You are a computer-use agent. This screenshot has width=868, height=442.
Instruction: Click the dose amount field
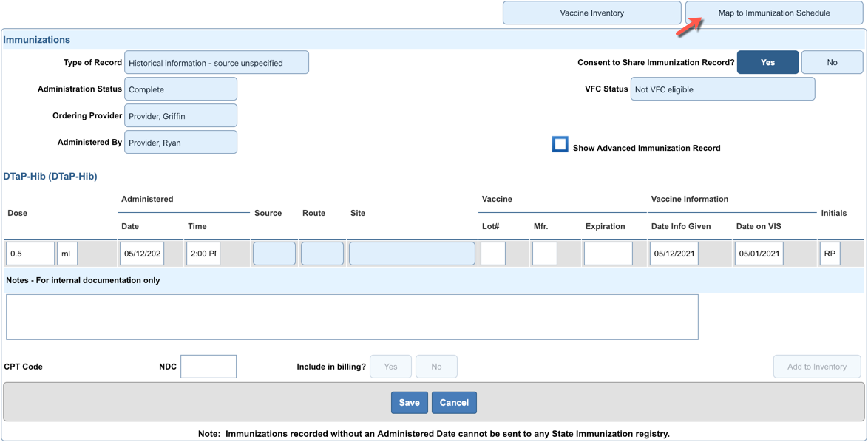tap(30, 254)
